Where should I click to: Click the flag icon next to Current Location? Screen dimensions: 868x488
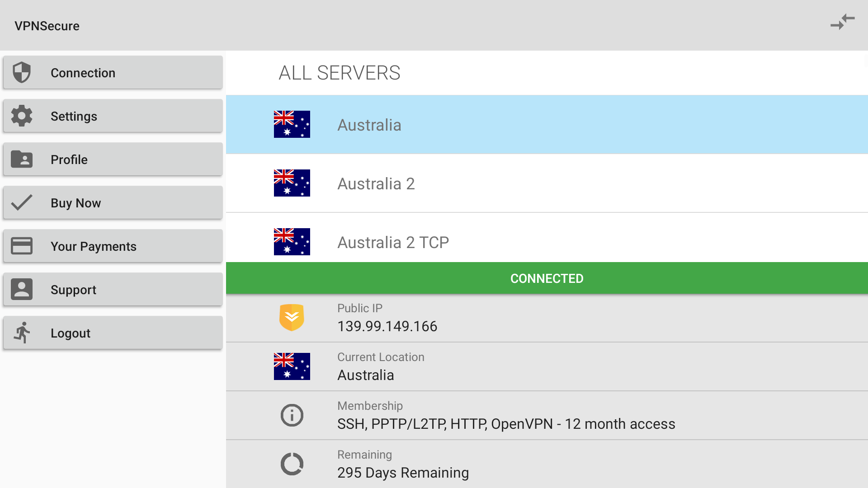(292, 366)
